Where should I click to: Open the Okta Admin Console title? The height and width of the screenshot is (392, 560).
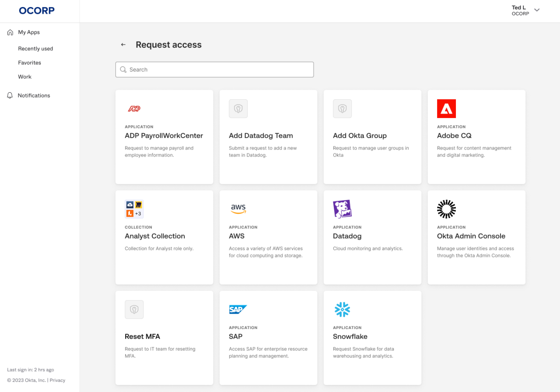click(x=471, y=236)
